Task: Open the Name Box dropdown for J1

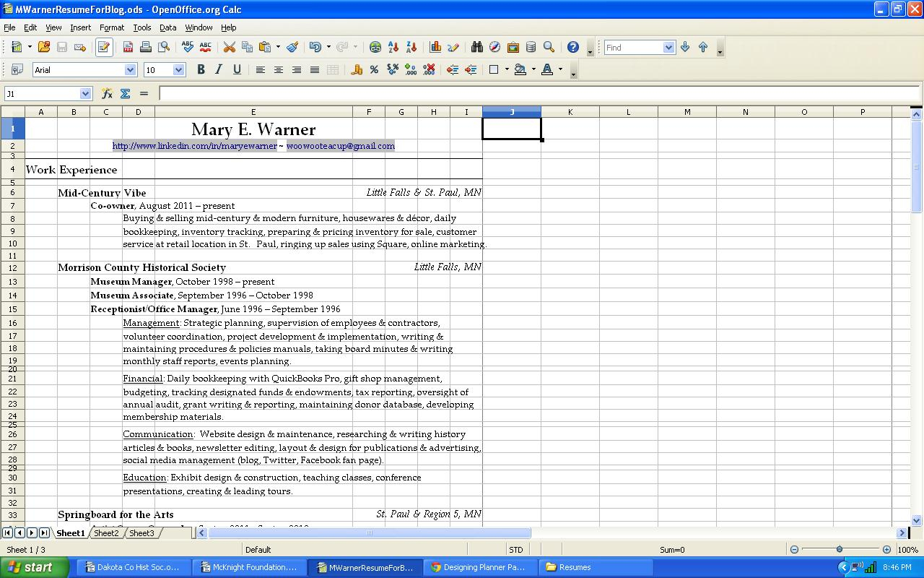Action: tap(86, 93)
